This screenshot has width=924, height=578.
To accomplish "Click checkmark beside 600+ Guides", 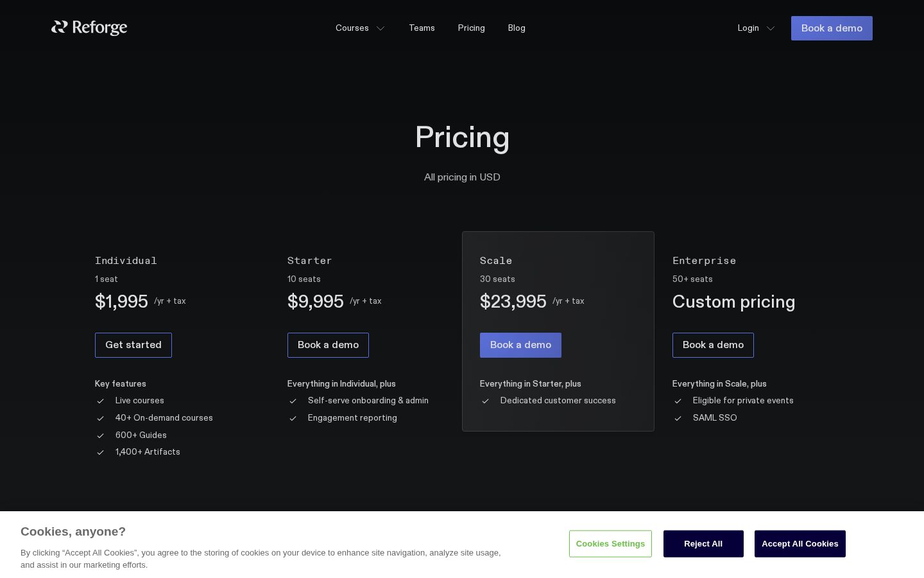I will click(100, 435).
